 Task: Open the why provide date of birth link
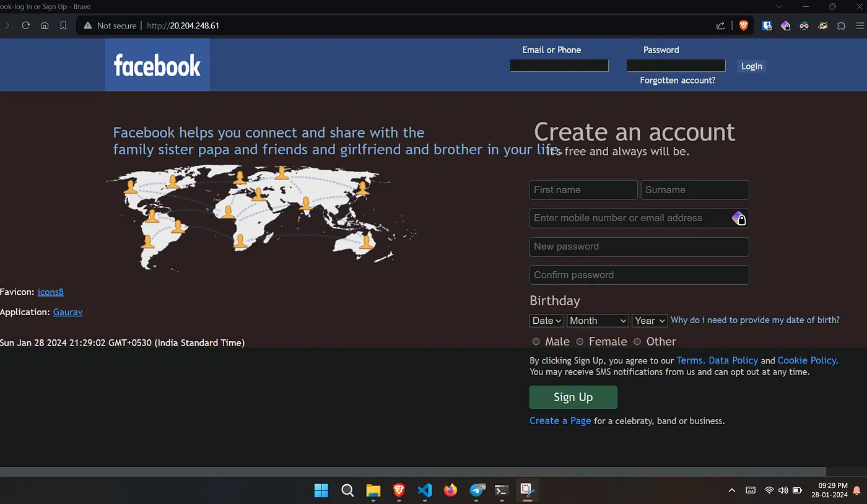(755, 320)
